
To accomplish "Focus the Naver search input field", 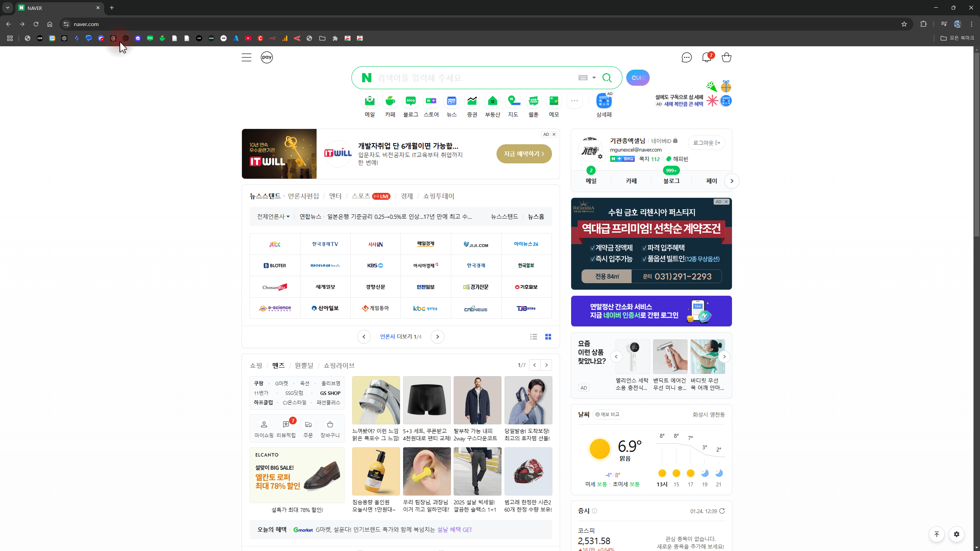I will point(475,78).
